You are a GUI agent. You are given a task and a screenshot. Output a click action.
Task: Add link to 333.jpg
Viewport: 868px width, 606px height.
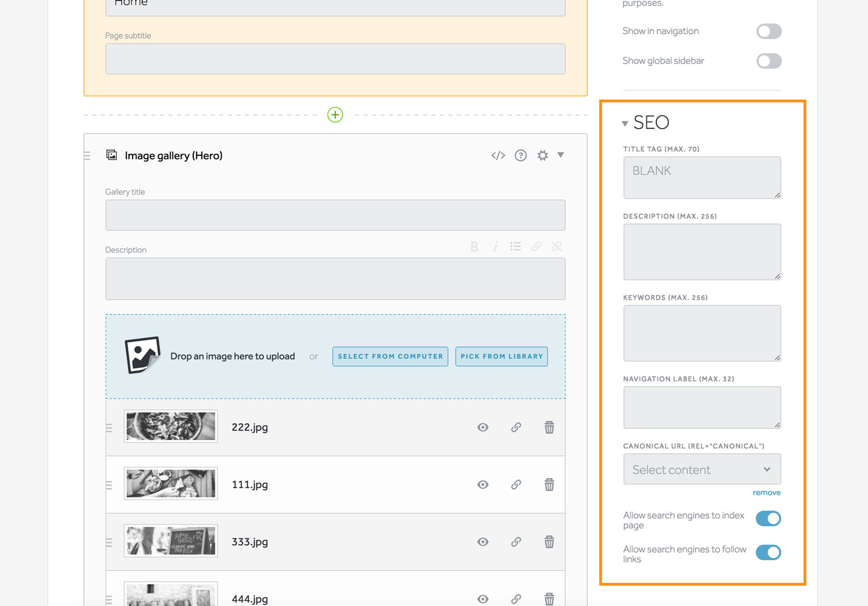[x=516, y=542]
